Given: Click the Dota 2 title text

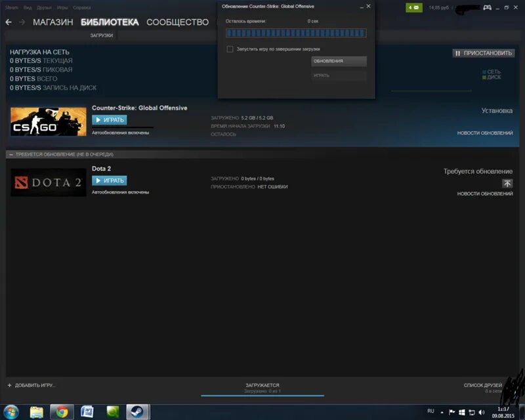Looking at the screenshot, I should point(102,169).
